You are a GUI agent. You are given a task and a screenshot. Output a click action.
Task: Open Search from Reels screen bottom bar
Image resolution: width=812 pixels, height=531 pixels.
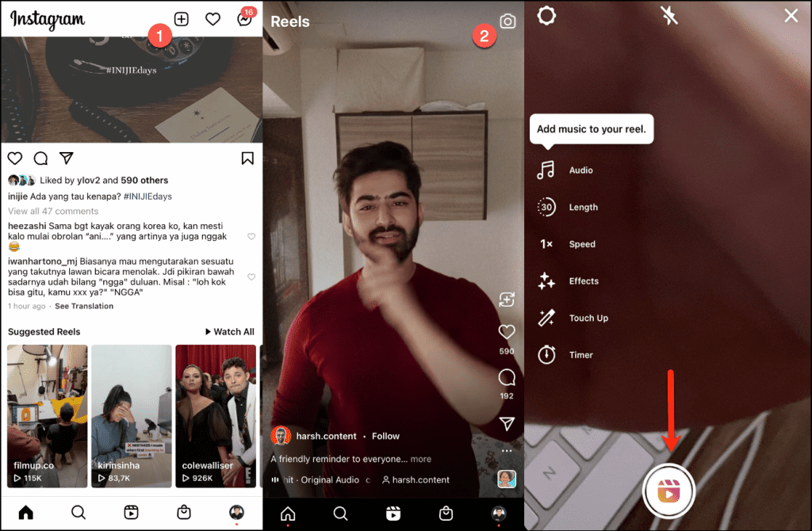340,514
